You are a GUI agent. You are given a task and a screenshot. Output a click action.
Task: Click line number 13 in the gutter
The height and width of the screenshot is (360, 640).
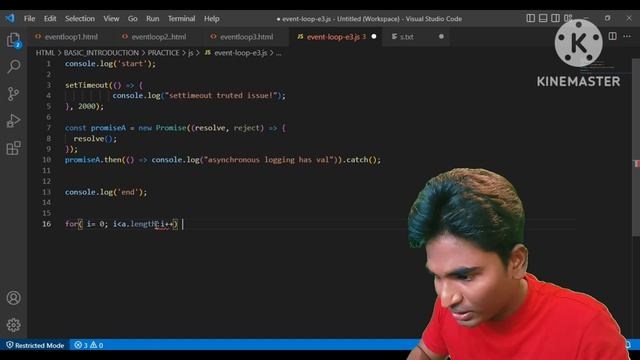tap(47, 192)
